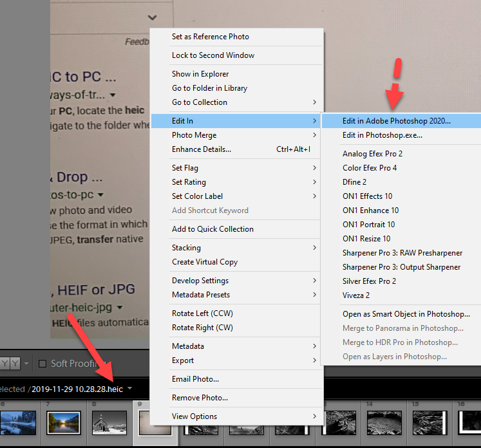
Task: Select ON1 Enhance 10
Action: coord(401,210)
